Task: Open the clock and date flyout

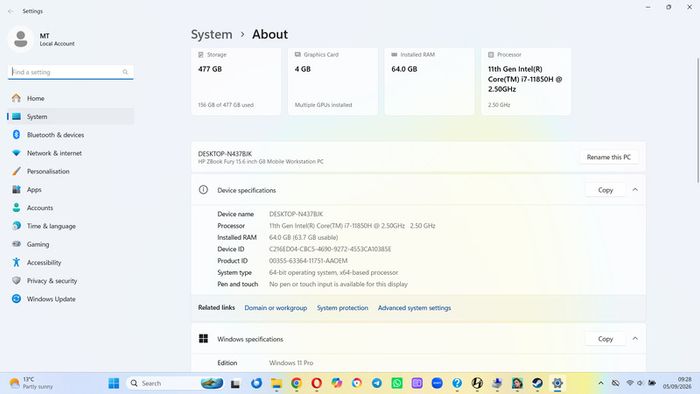Action: [x=677, y=383]
